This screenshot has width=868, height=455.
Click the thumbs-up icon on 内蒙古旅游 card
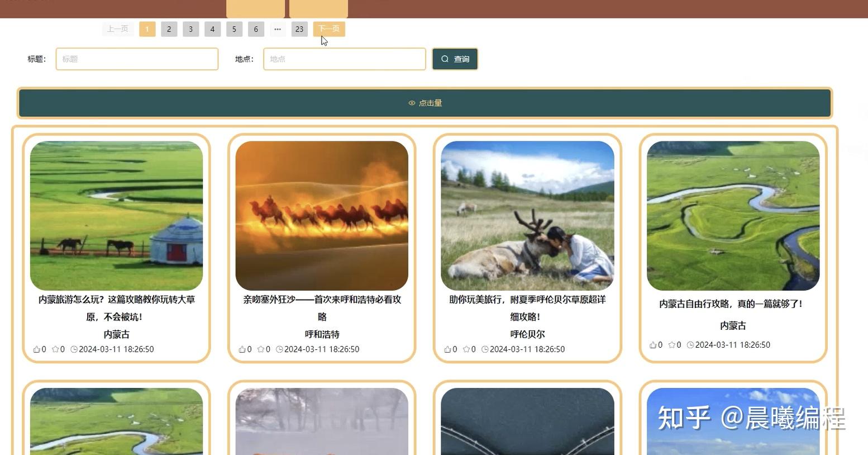[x=38, y=349]
